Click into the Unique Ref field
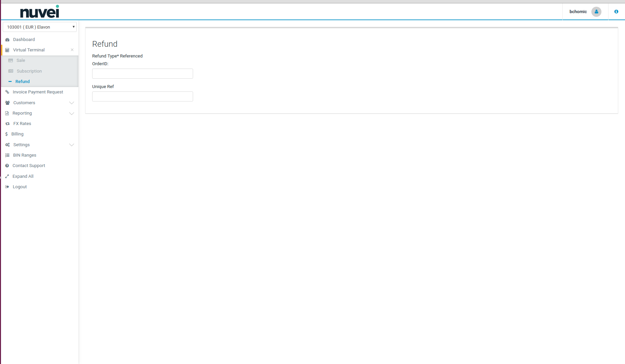Image resolution: width=625 pixels, height=364 pixels. click(143, 96)
